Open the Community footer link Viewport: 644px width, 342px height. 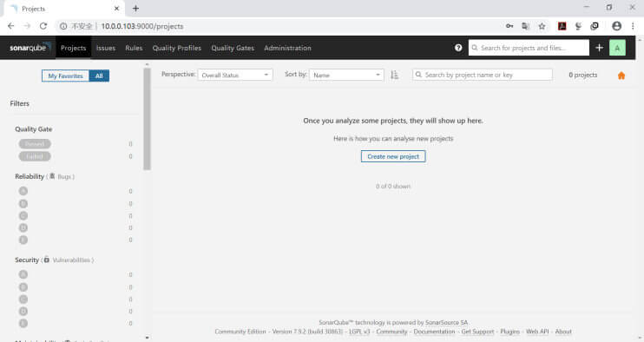[391, 332]
